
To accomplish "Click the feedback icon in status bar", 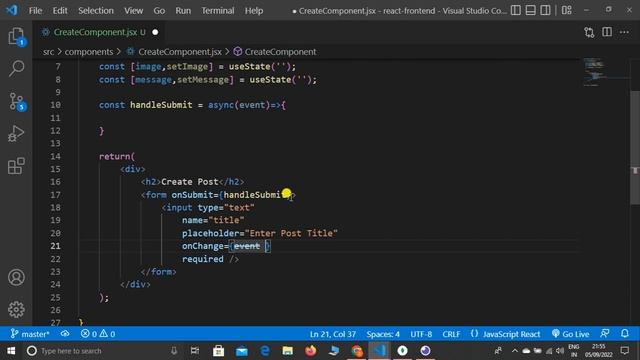I will 605,333.
